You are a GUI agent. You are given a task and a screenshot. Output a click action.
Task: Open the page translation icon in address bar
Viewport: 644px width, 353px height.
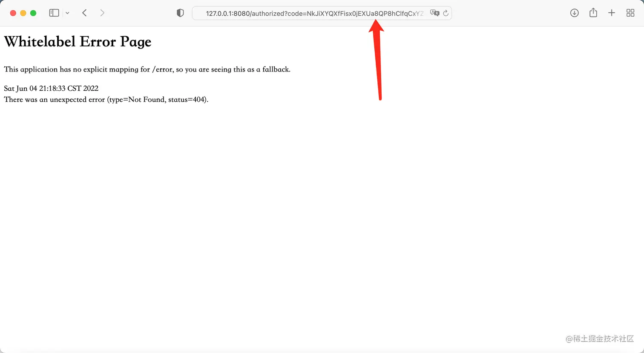coord(435,13)
